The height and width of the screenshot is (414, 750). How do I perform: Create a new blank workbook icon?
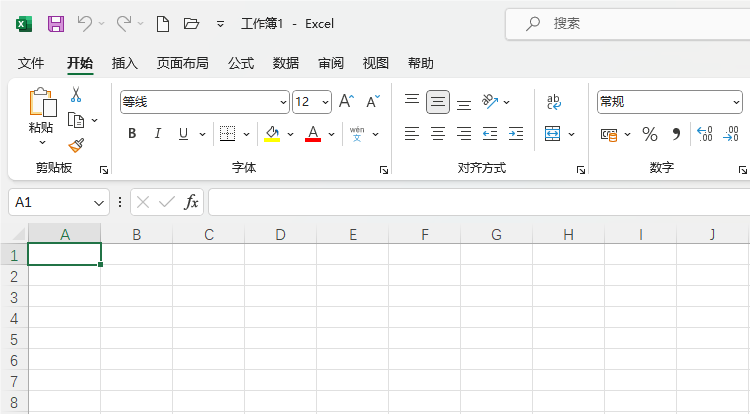point(163,23)
